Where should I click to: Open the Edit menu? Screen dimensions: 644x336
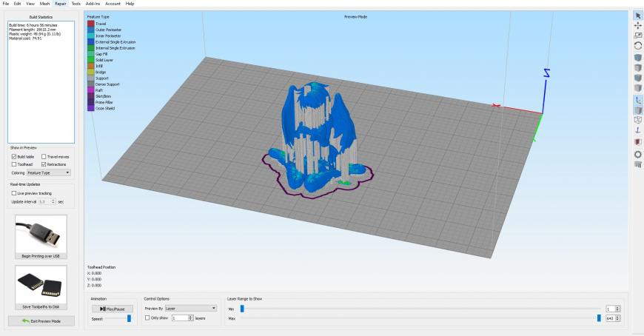point(17,3)
